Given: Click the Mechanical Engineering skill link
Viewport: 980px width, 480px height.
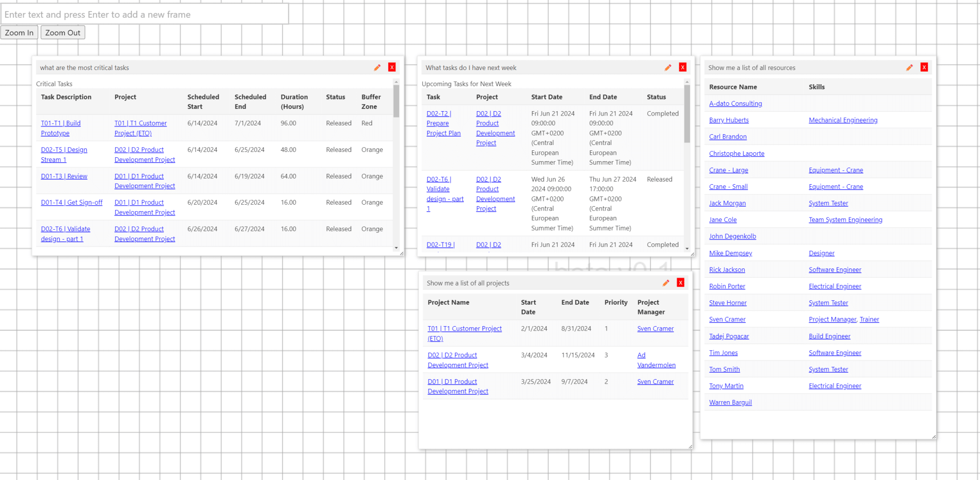Looking at the screenshot, I should pyautogui.click(x=843, y=120).
